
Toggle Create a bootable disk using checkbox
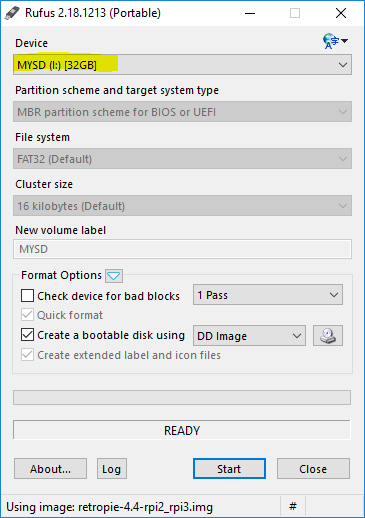27,335
